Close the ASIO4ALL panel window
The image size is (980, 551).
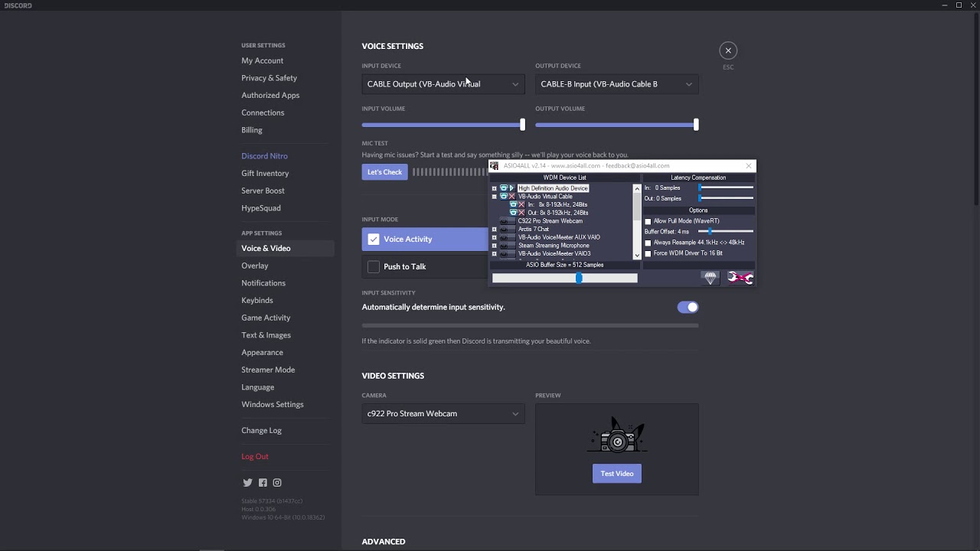point(749,166)
